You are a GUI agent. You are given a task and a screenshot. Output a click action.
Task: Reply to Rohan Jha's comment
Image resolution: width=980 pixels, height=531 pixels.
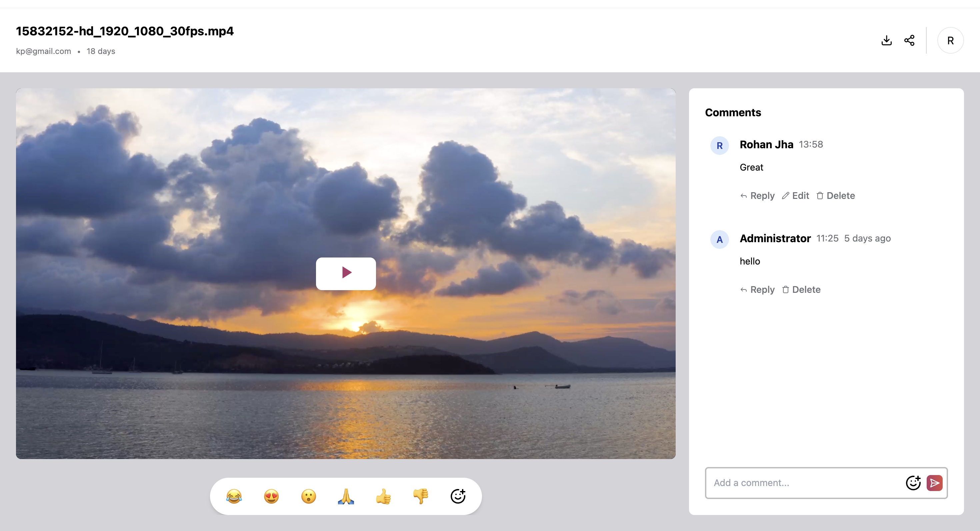tap(757, 196)
